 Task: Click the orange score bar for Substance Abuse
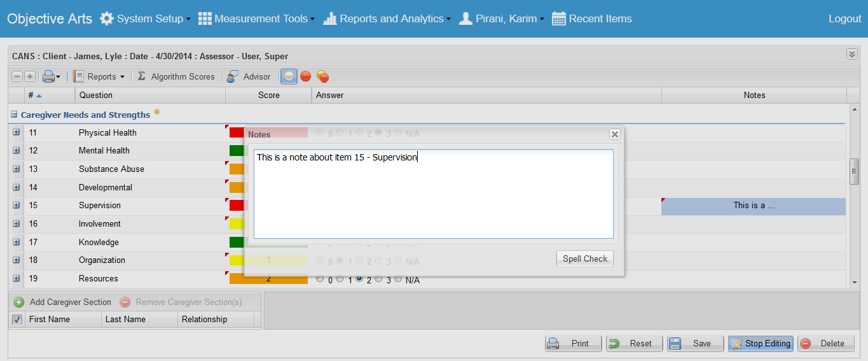(x=237, y=169)
